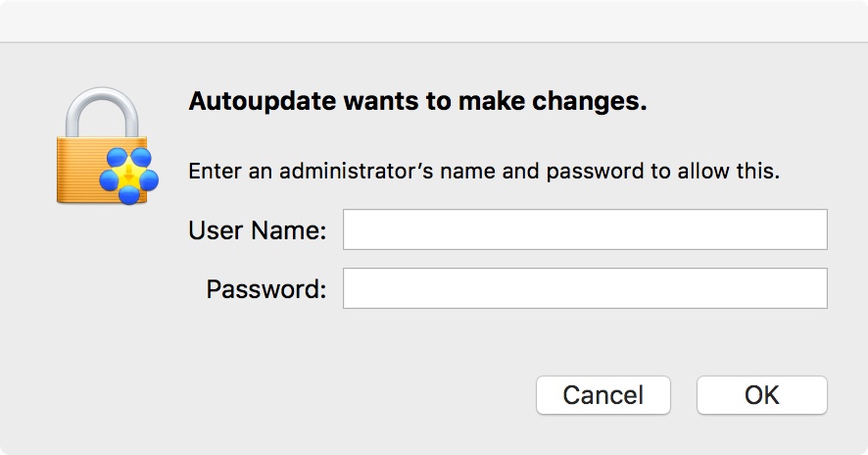Click the blue Autoupdate badge on the lock
This screenshot has height=455, width=868.
(x=129, y=176)
